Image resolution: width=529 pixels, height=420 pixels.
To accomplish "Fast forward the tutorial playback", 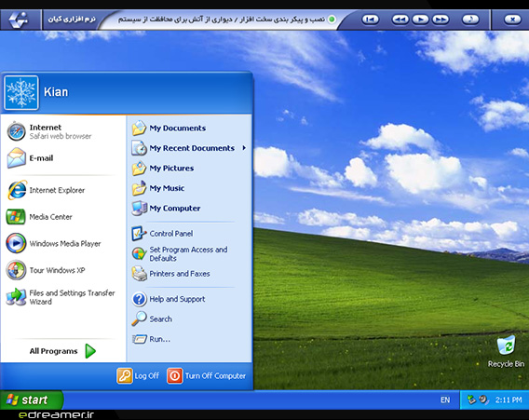I will pos(441,20).
